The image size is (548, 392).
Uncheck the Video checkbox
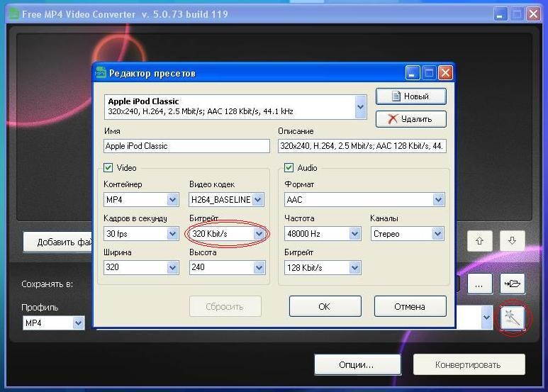(108, 168)
